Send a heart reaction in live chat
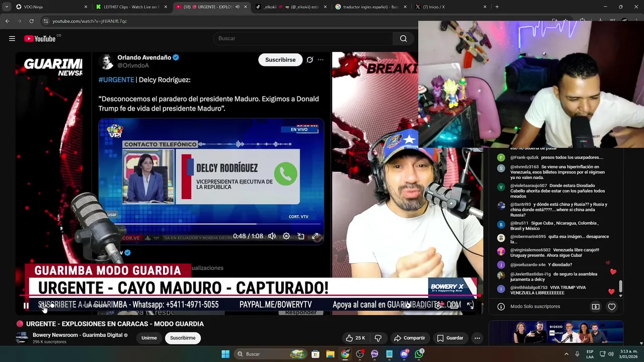 (x=612, y=307)
